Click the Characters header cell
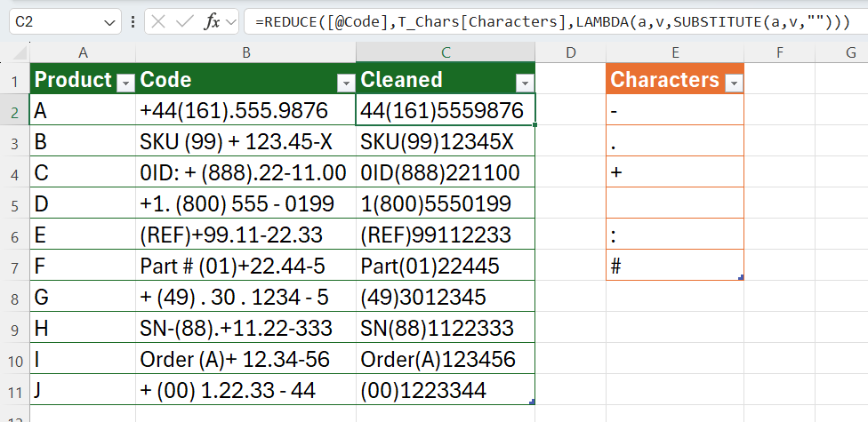This screenshot has width=868, height=422. [675, 78]
